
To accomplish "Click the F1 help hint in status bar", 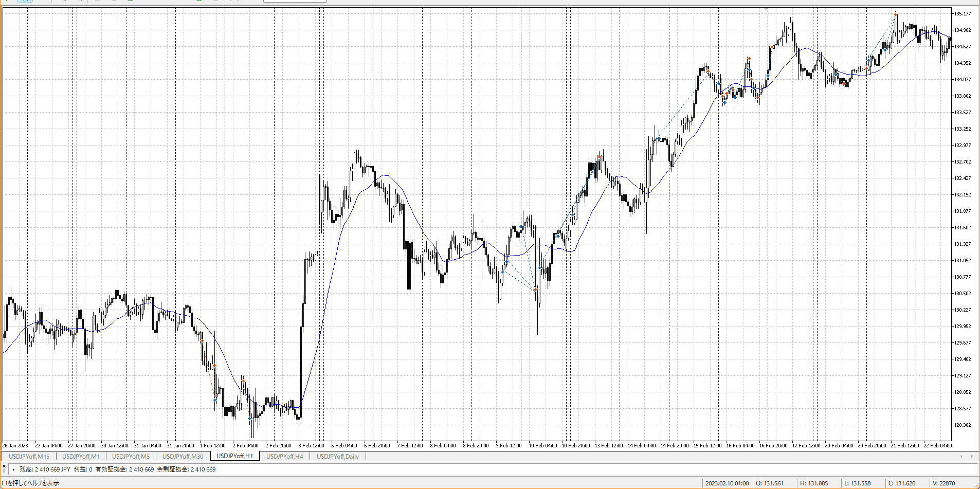I will [x=31, y=483].
